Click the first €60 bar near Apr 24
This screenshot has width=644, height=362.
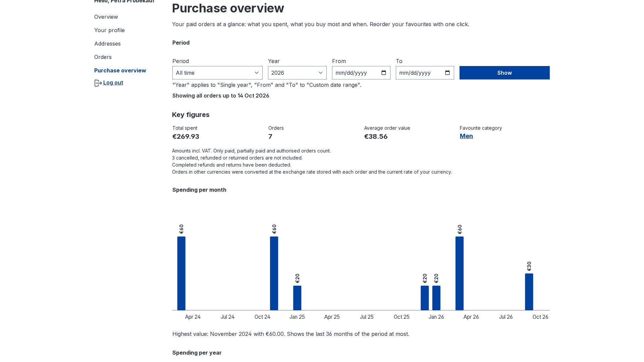(181, 273)
